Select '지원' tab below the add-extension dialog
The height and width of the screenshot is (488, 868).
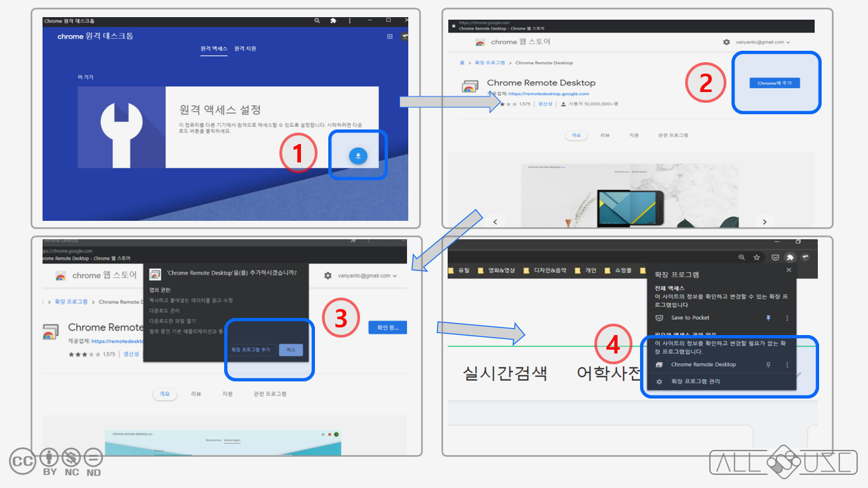(227, 394)
